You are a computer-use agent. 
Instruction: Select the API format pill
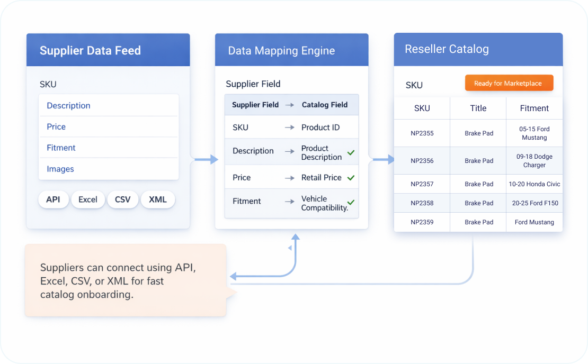[x=53, y=199]
